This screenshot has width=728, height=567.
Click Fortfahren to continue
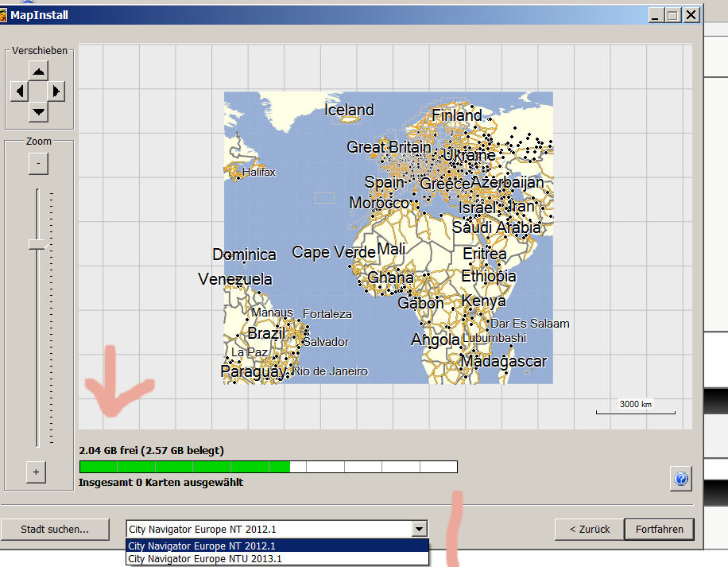coord(659,529)
